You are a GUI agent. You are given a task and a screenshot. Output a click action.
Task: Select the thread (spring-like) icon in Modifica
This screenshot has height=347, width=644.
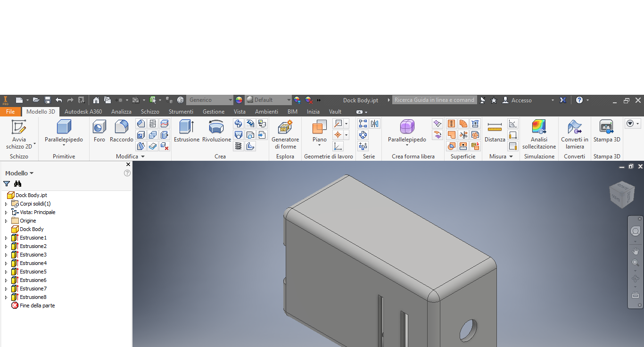pyautogui.click(x=153, y=124)
